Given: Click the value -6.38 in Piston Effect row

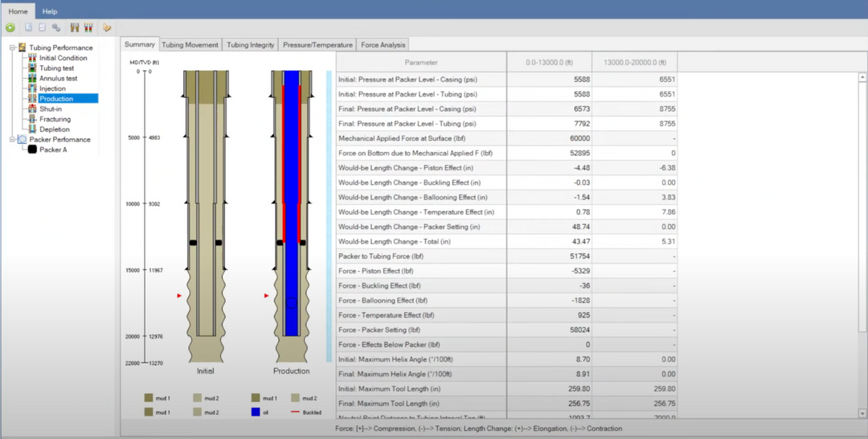Looking at the screenshot, I should click(x=666, y=168).
